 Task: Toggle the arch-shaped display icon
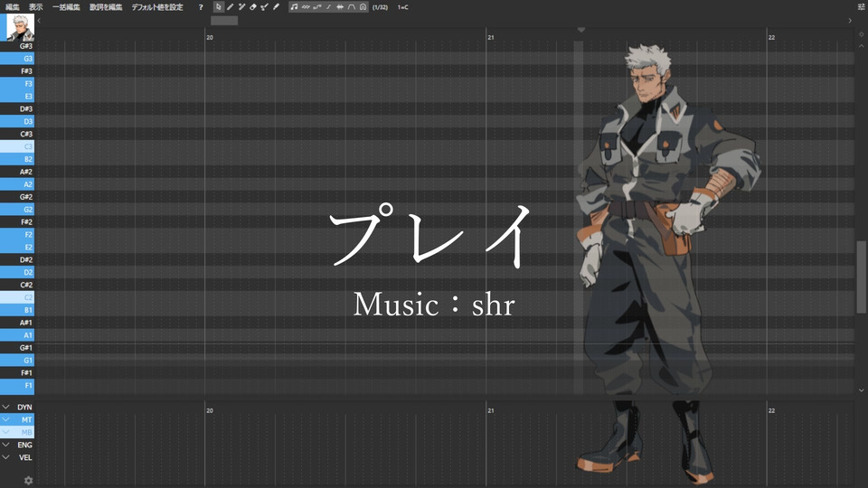tap(363, 7)
